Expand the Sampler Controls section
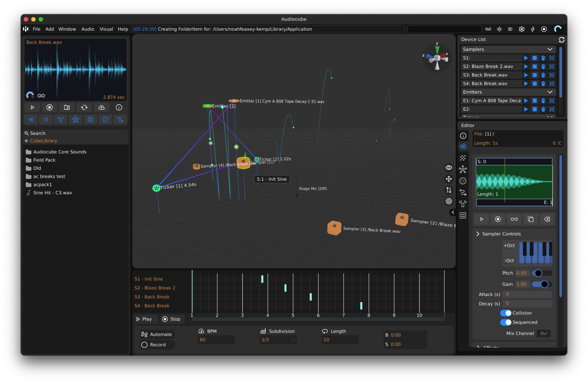Viewport: 588px width, 383px height. pyautogui.click(x=478, y=234)
